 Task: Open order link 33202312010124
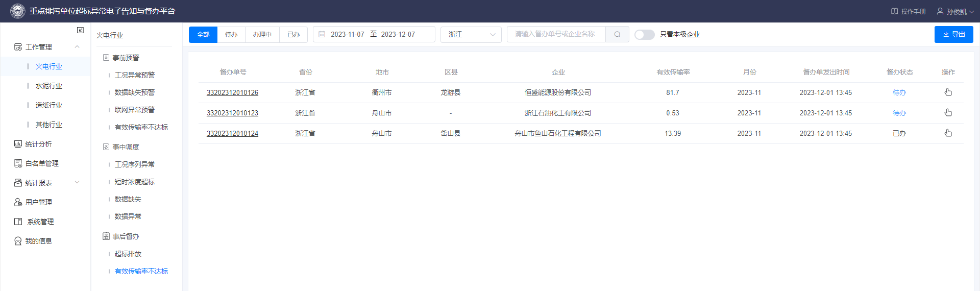tap(232, 133)
